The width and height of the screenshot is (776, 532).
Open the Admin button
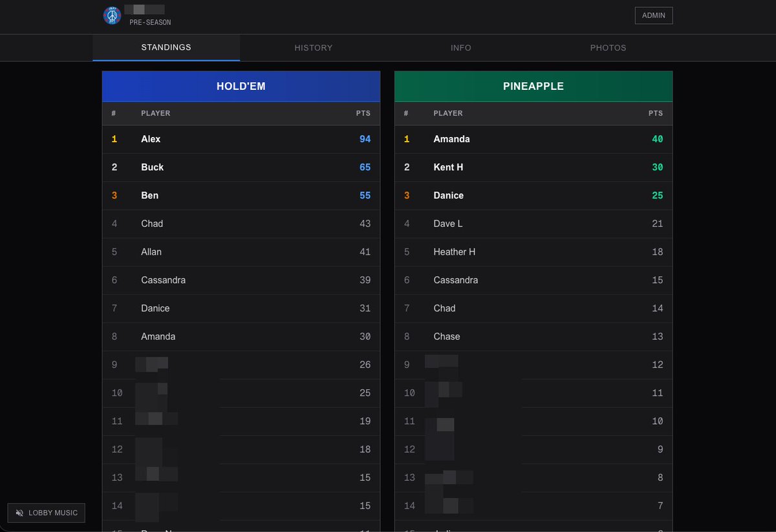pyautogui.click(x=654, y=16)
